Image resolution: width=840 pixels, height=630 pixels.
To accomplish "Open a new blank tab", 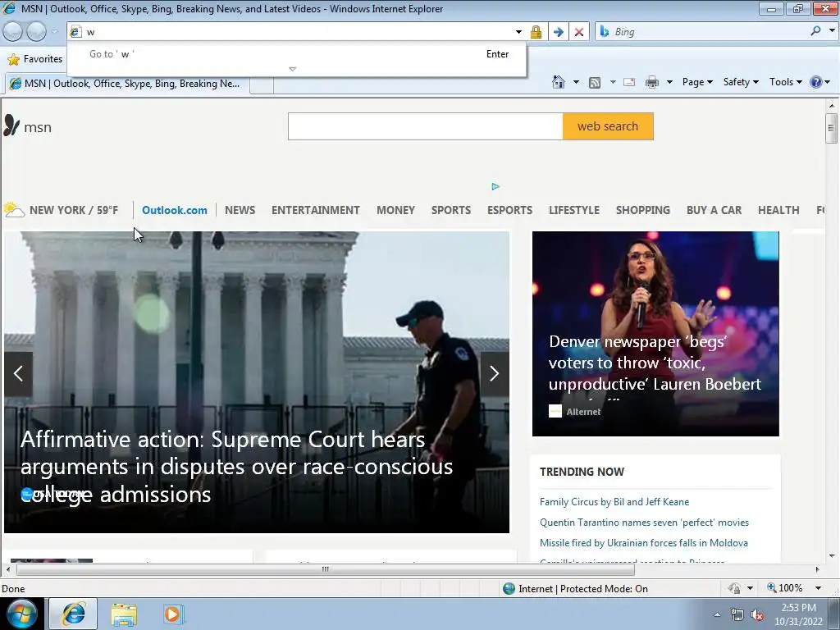I will pyautogui.click(x=262, y=84).
